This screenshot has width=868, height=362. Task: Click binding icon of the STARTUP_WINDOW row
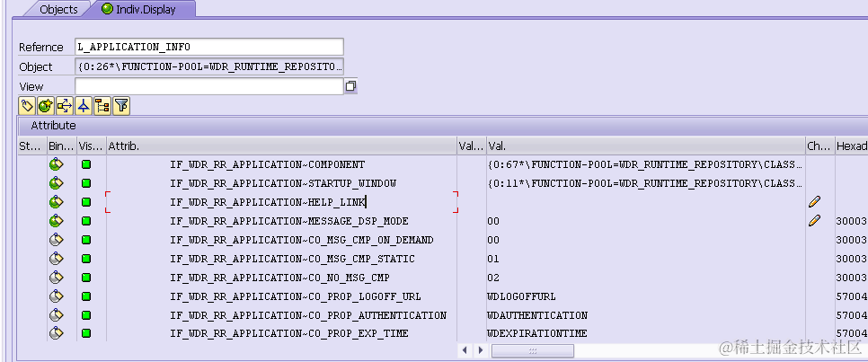pyautogui.click(x=56, y=183)
